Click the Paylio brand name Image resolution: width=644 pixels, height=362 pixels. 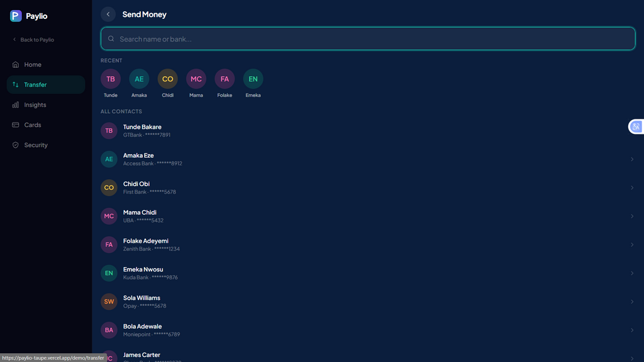click(36, 16)
